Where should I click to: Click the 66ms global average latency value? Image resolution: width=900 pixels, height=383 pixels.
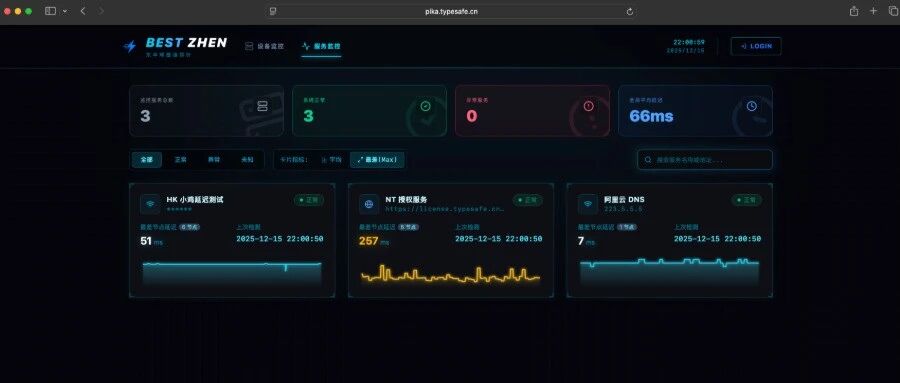[651, 117]
